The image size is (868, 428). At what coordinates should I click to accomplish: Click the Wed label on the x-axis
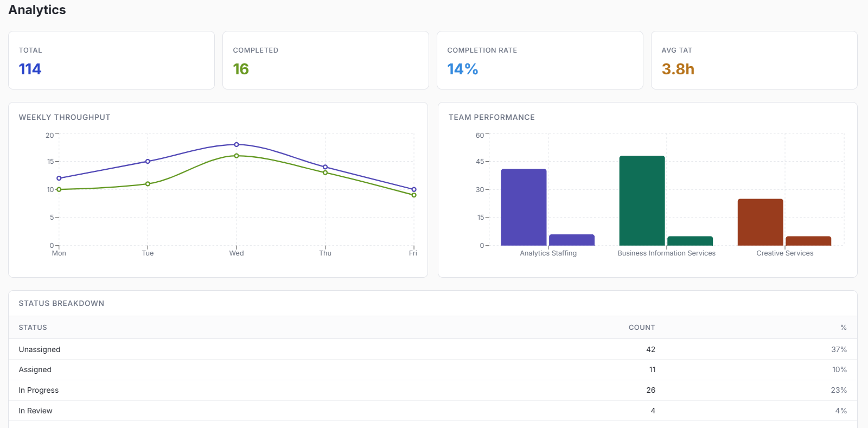tap(237, 253)
